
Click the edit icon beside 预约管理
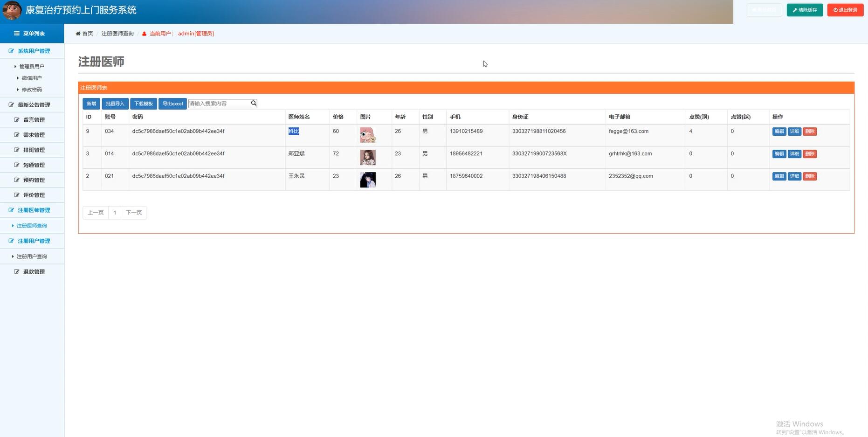(x=17, y=180)
